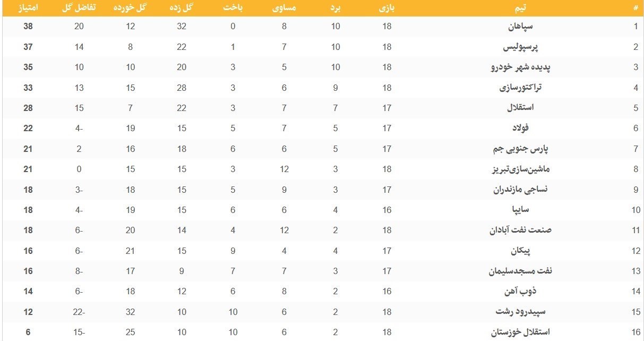Click the امتیاز (points) column header

click(28, 8)
